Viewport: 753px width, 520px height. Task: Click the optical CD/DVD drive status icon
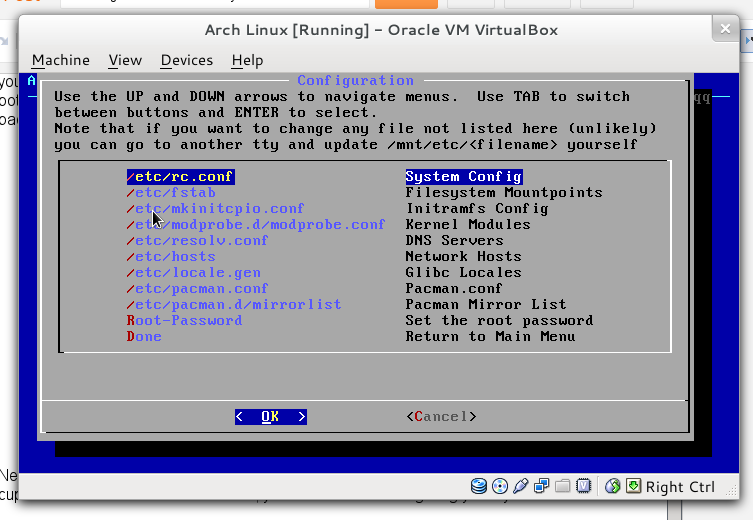point(500,486)
